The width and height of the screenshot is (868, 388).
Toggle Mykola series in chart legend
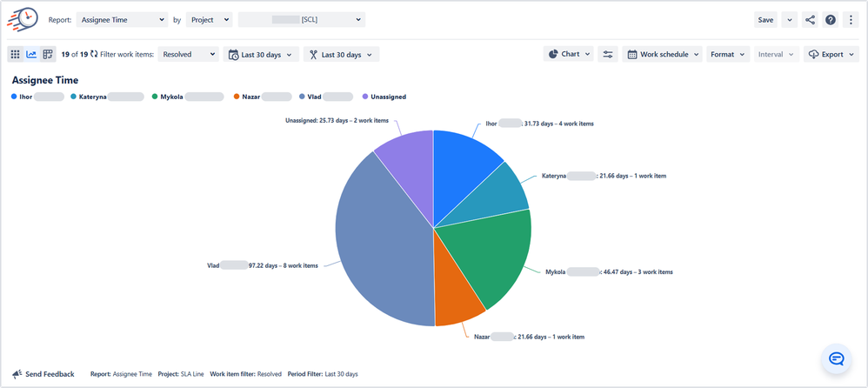tap(188, 97)
